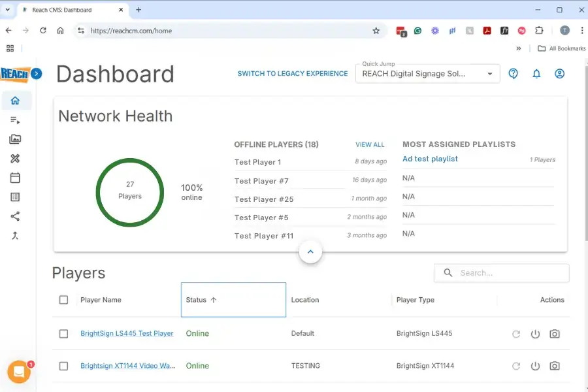Collapse the Network Health panel chevron

pos(310,252)
